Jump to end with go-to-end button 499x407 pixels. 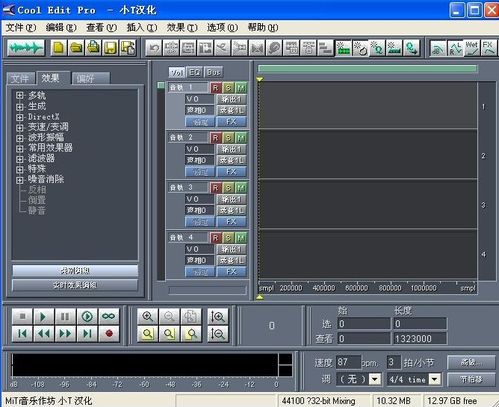[87, 334]
